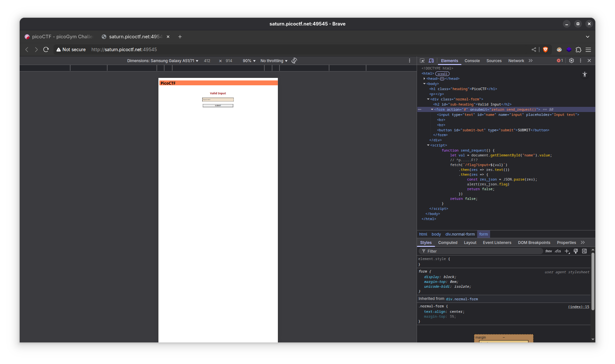Open the device Dimensions dropdown
The width and height of the screenshot is (615, 364).
pyautogui.click(x=163, y=61)
